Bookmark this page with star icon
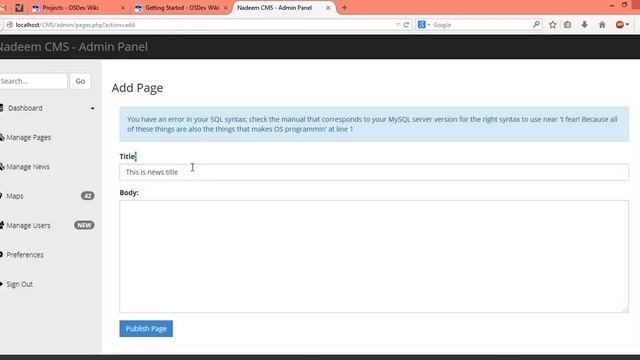The height and width of the screenshot is (360, 640). pos(553,25)
